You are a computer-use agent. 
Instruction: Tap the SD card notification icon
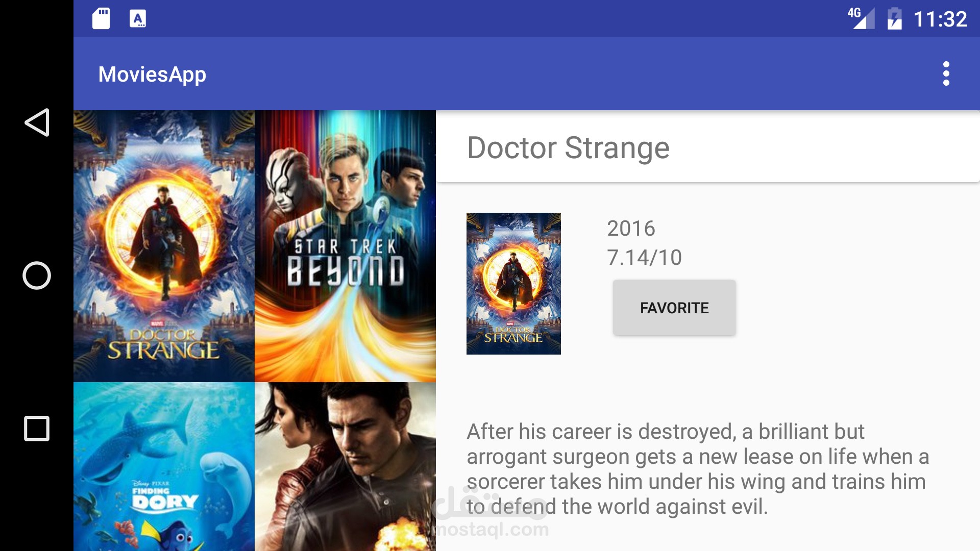[101, 19]
